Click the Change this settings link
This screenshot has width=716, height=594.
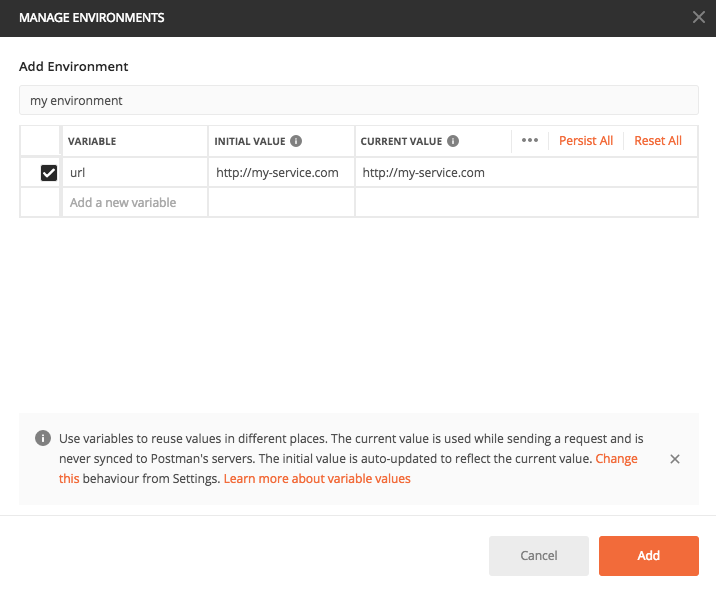(x=616, y=458)
